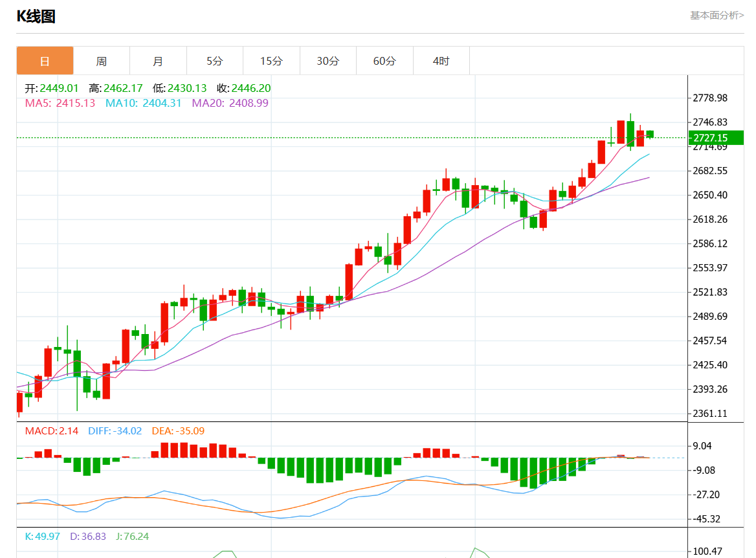Click the 2489.69 price axis label
Screen dimensions: 756x558
tap(709, 317)
